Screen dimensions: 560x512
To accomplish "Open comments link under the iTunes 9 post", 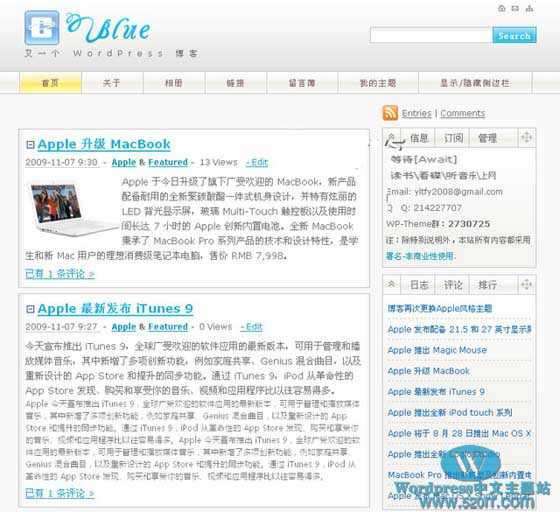I will pos(60,493).
